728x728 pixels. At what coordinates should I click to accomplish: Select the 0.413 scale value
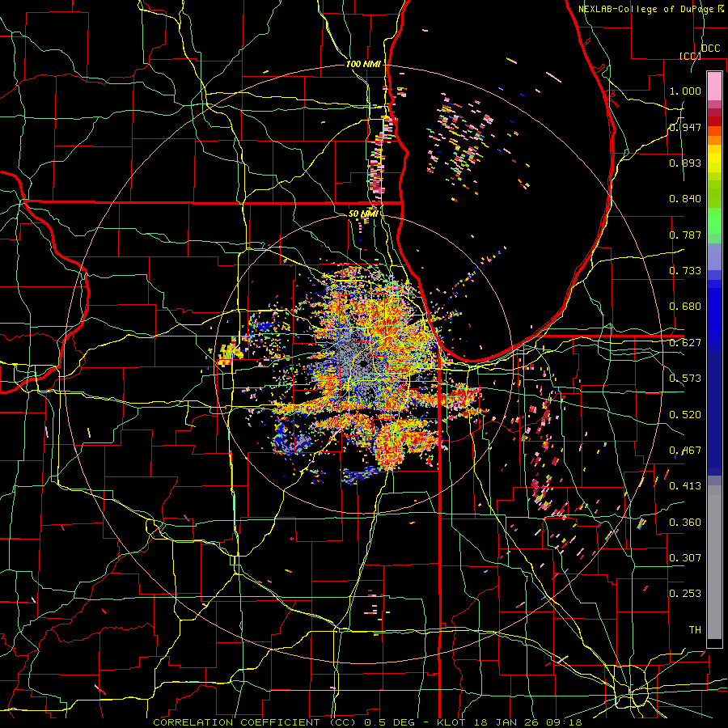pos(685,486)
